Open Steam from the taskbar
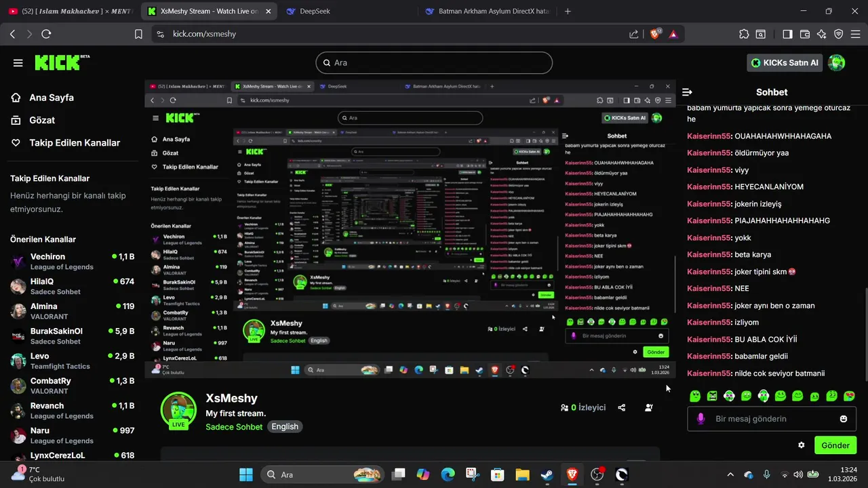The image size is (868, 488). click(x=547, y=474)
